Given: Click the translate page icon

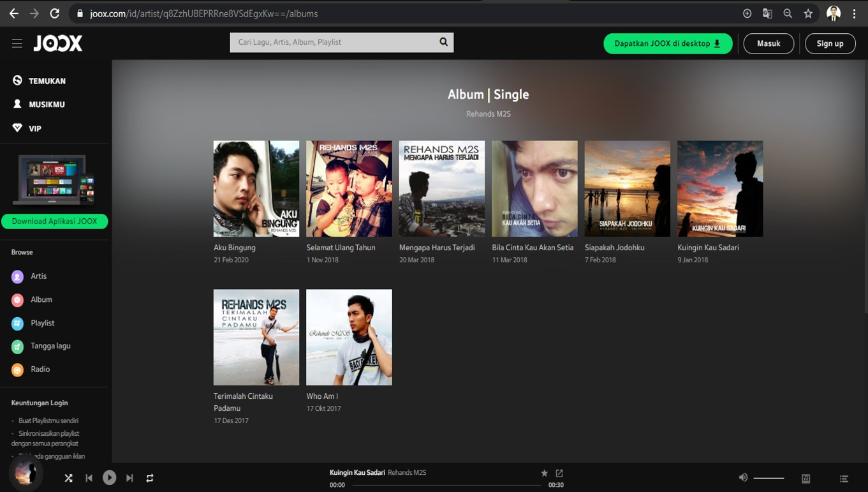Looking at the screenshot, I should click(x=767, y=13).
